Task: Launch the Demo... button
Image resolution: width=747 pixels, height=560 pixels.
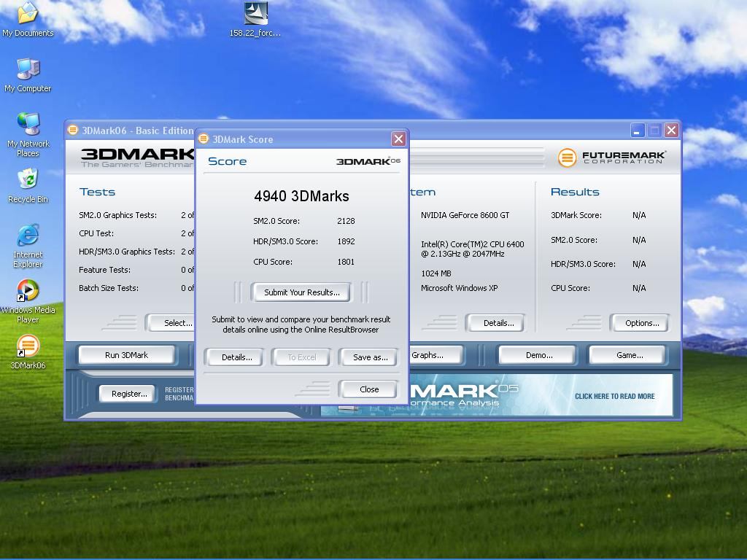Action: [x=539, y=355]
